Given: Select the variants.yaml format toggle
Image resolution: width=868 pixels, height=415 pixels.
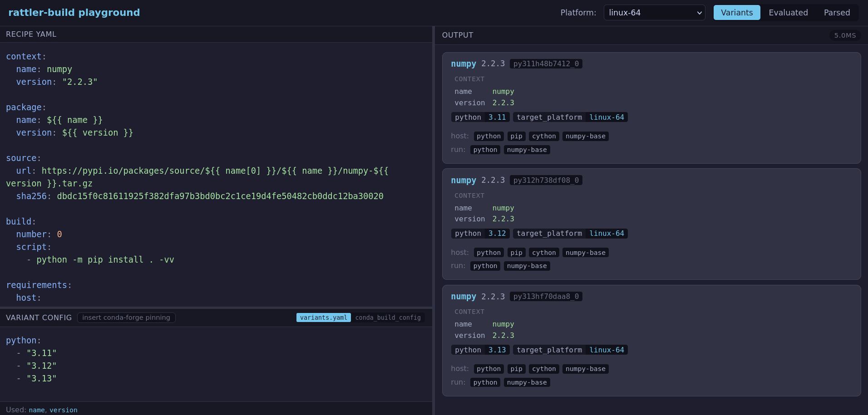Looking at the screenshot, I should tap(323, 317).
